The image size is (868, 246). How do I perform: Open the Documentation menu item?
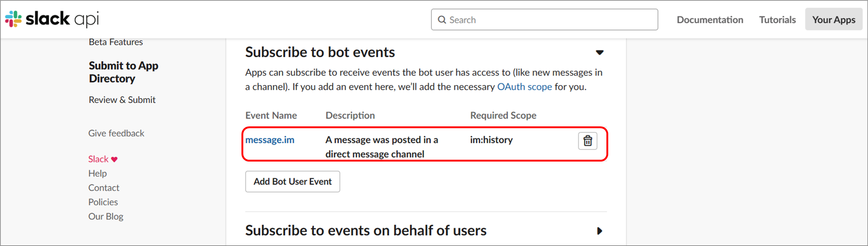pyautogui.click(x=710, y=20)
